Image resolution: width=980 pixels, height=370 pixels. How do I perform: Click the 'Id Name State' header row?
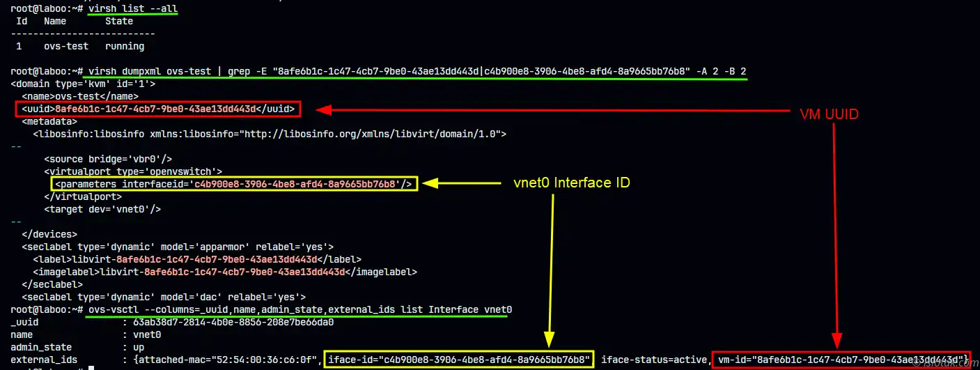(x=75, y=22)
